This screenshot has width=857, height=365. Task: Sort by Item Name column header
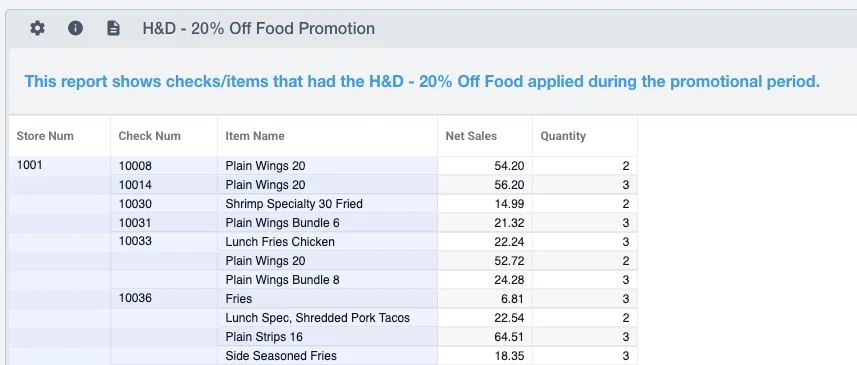tap(255, 136)
